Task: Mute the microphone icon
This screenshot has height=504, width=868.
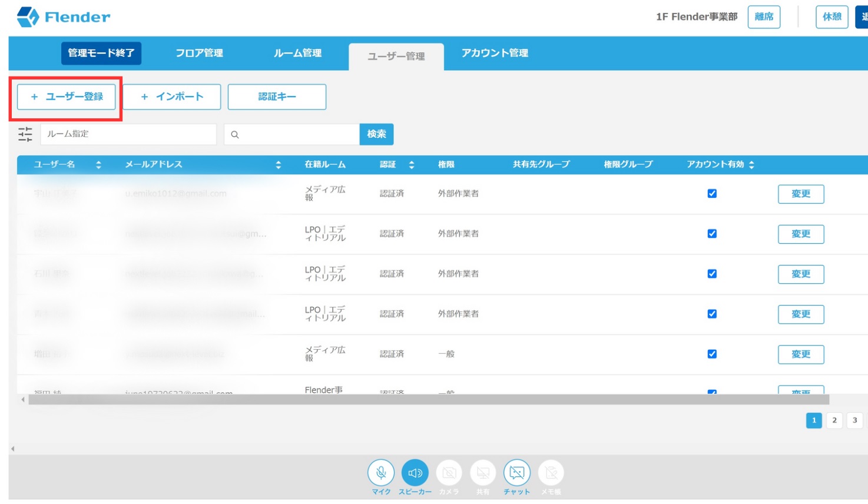Action: [381, 472]
